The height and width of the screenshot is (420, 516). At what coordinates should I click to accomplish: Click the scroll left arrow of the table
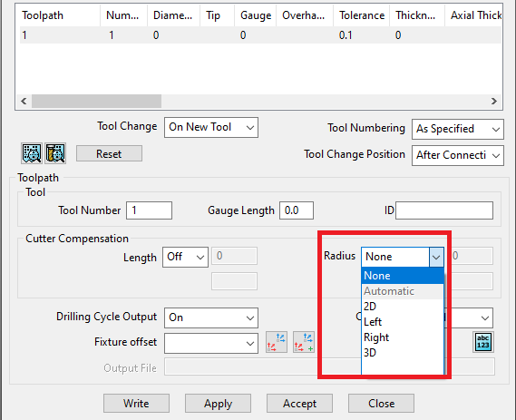[x=24, y=101]
